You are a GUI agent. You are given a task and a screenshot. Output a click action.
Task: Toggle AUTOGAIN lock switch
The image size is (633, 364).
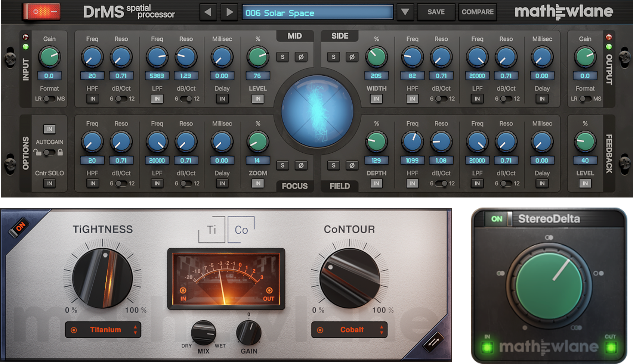tap(49, 152)
